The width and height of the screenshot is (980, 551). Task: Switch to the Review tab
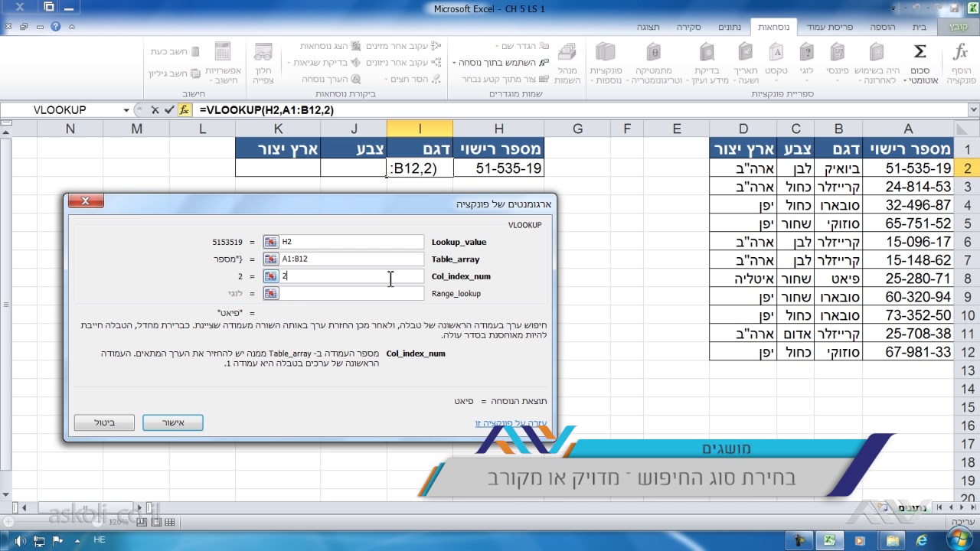(x=688, y=27)
